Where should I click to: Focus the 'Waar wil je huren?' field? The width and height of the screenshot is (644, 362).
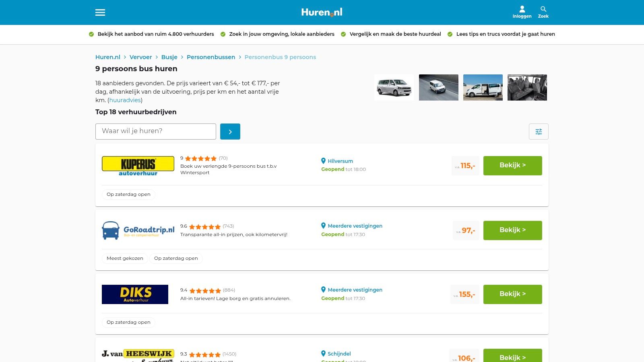point(156,132)
